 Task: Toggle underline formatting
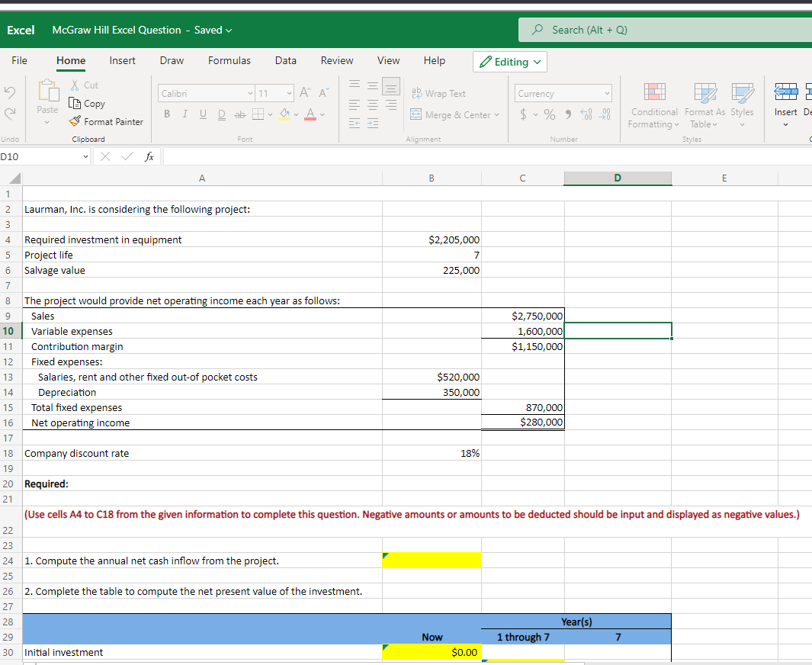pyautogui.click(x=202, y=114)
